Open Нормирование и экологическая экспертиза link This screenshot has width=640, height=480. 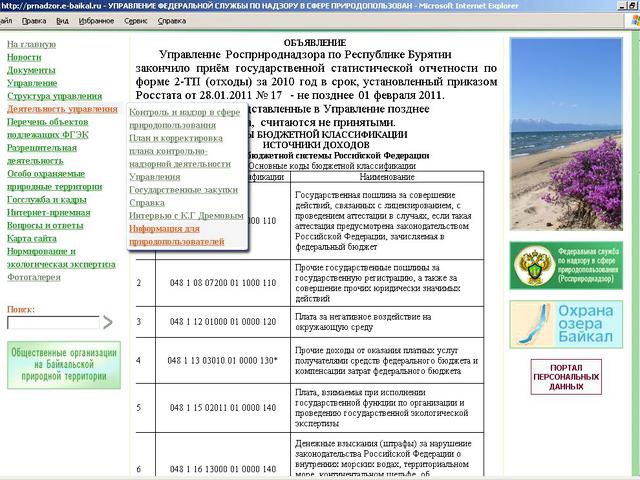[x=61, y=258]
